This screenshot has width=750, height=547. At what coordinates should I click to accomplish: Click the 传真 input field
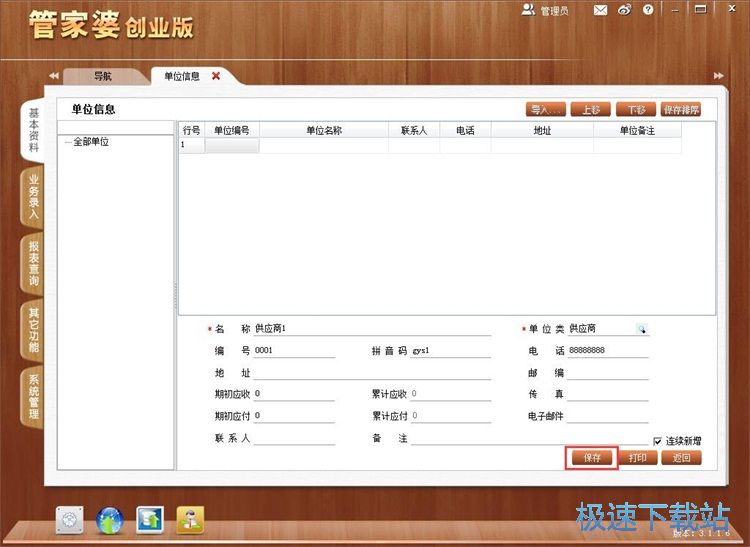pyautogui.click(x=608, y=394)
